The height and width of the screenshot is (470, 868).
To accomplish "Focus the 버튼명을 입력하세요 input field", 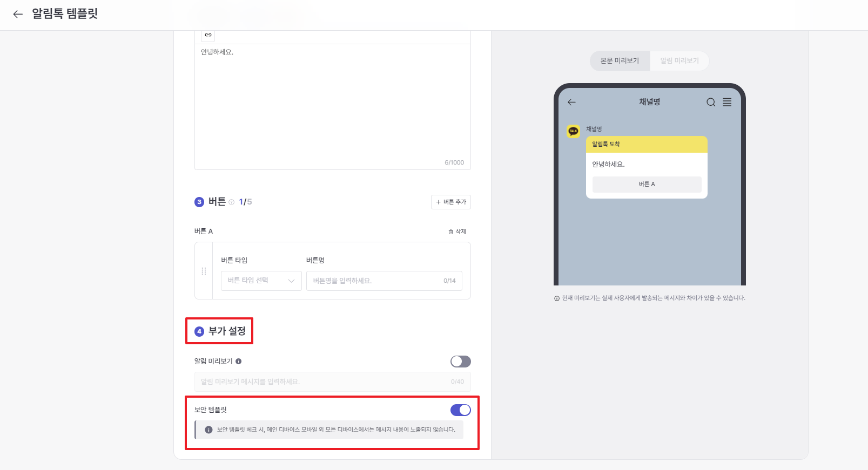I will [x=384, y=281].
